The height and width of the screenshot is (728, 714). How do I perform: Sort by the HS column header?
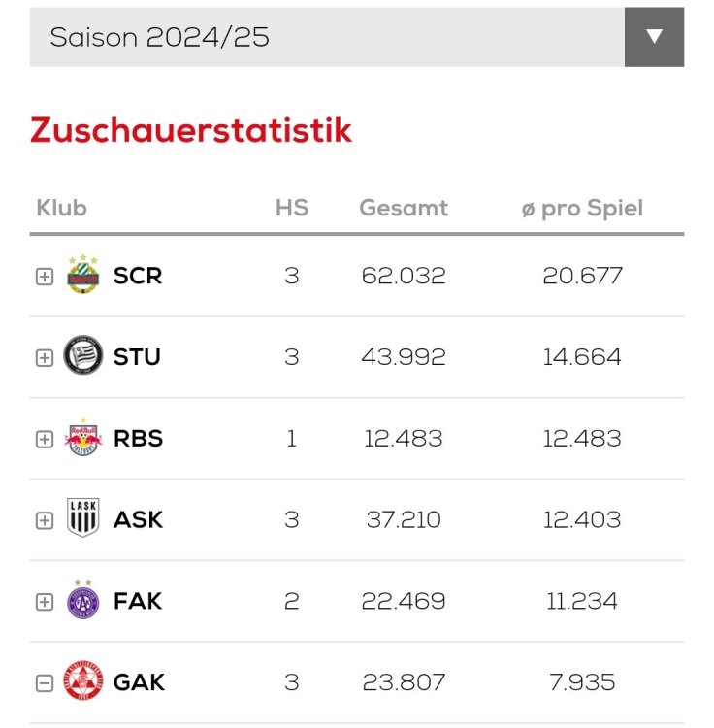pyautogui.click(x=291, y=208)
